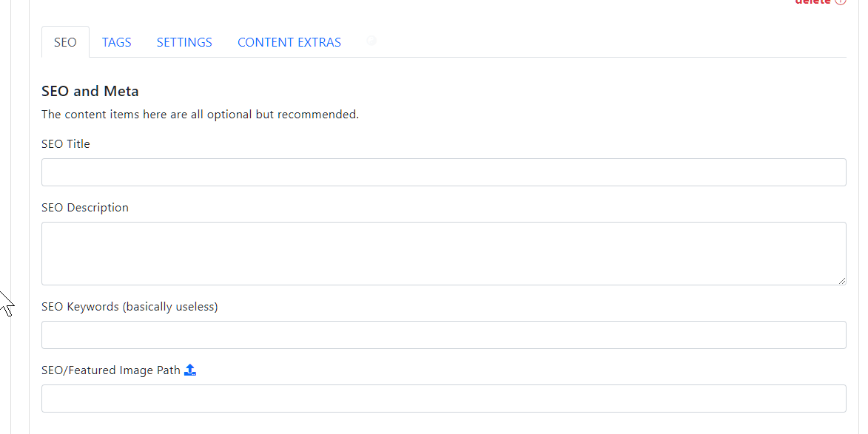Focus the SEO Title input field
The height and width of the screenshot is (434, 868).
(x=443, y=172)
